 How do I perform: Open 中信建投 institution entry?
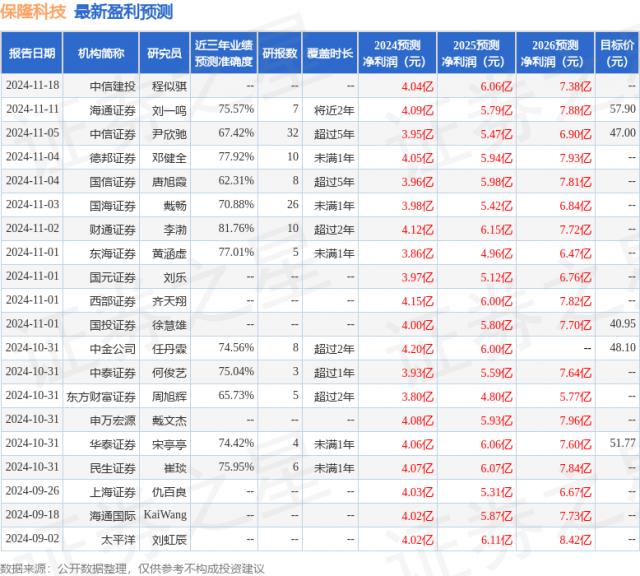coord(112,87)
